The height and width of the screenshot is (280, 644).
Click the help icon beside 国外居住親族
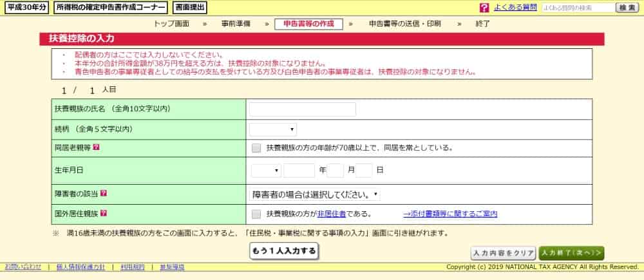pos(103,214)
